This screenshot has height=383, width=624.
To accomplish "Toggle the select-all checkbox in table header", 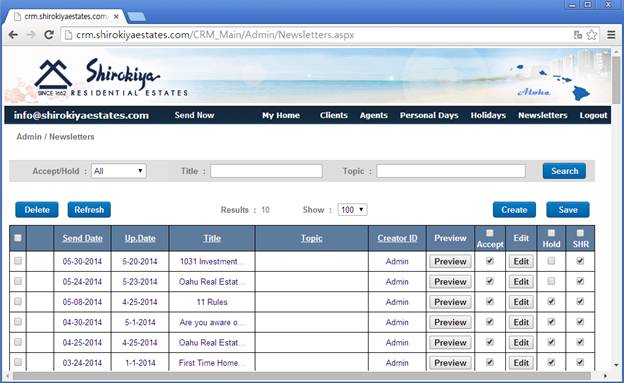I will (x=18, y=238).
